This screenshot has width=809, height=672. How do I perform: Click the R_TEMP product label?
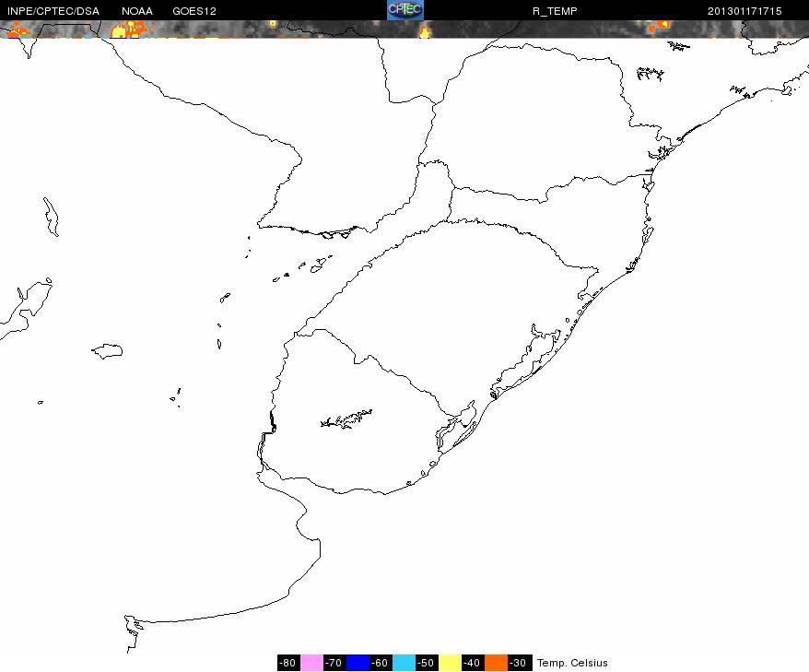pyautogui.click(x=555, y=11)
